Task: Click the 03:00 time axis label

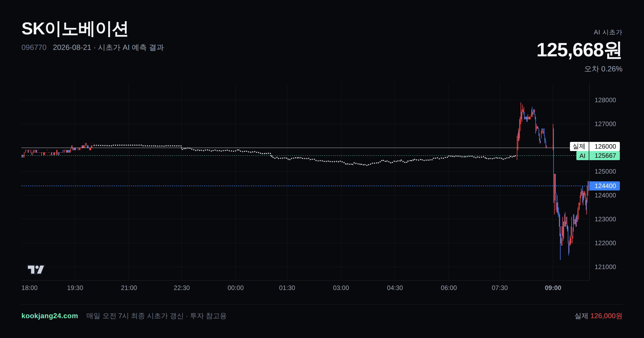Action: 341,288
